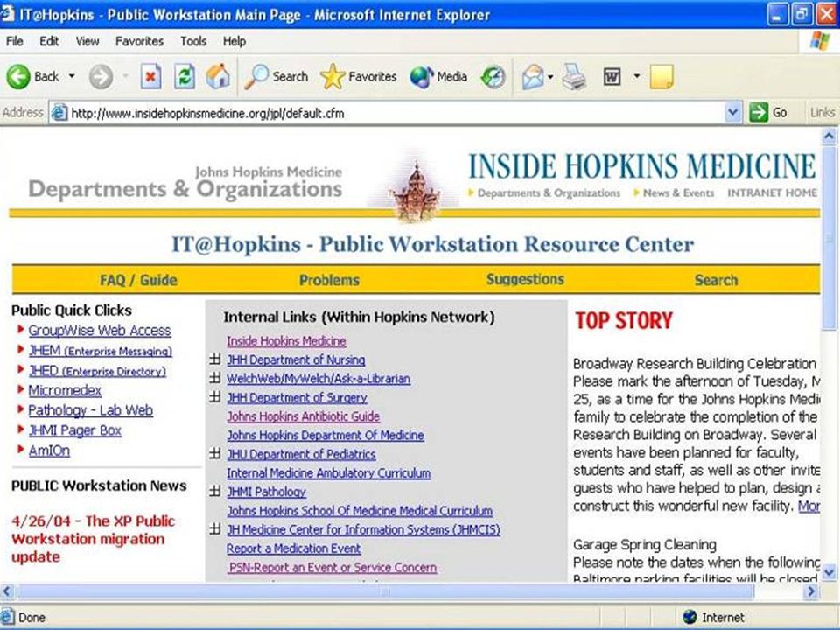
Task: Expand JHU Department of Pediatrics entry
Action: tap(215, 454)
